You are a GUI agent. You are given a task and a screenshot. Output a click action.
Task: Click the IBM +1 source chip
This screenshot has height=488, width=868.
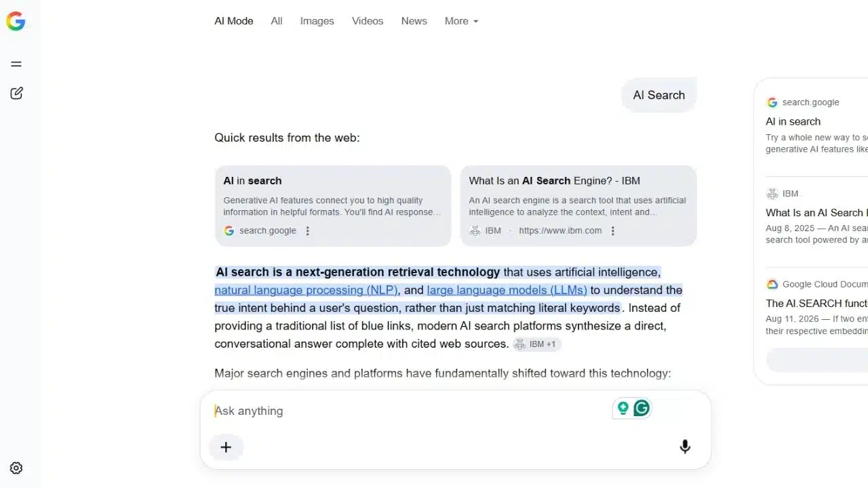[x=536, y=344]
